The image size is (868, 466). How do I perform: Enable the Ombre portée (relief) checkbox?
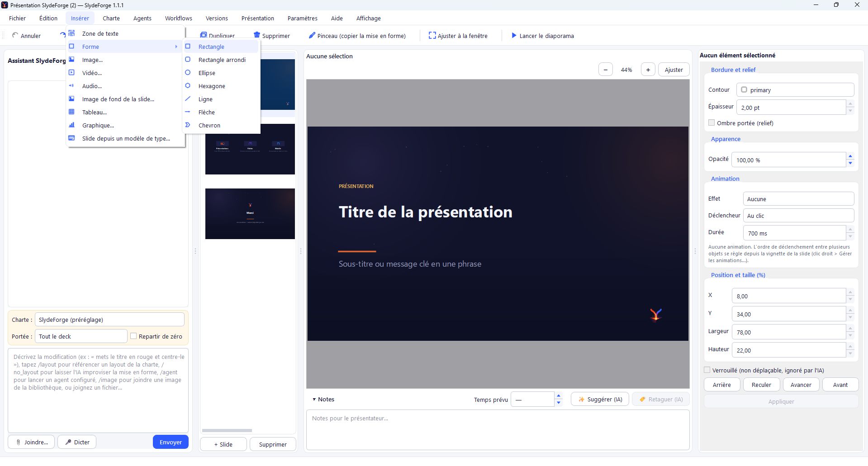711,123
